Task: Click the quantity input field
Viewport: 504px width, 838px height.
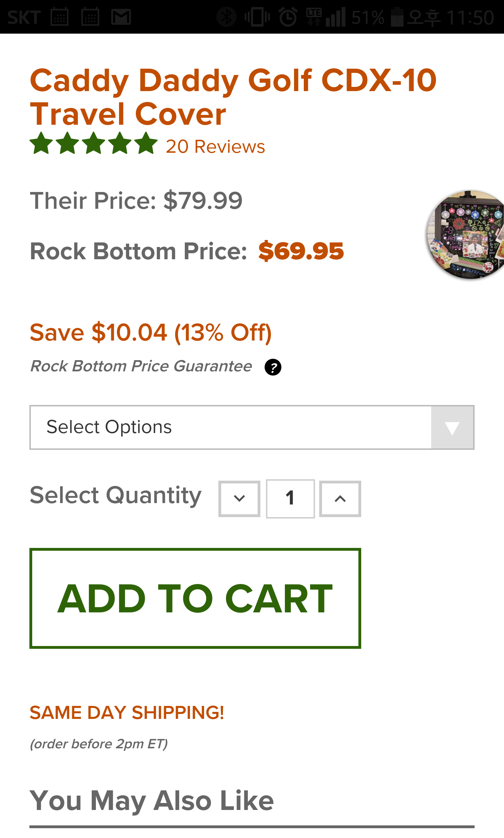Action: [x=290, y=499]
